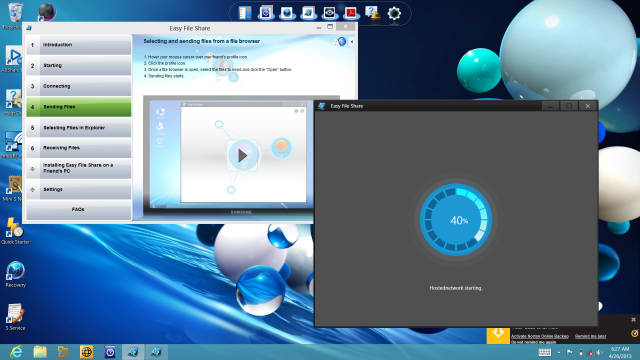Open the Quick Starter desktop shortcut
Image resolution: width=640 pixels, height=360 pixels.
click(15, 231)
